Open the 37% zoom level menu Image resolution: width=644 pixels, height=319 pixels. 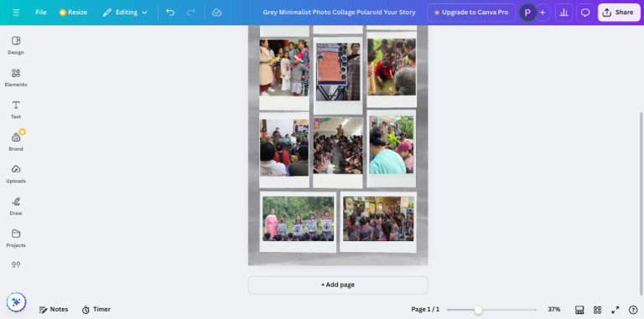click(x=554, y=309)
